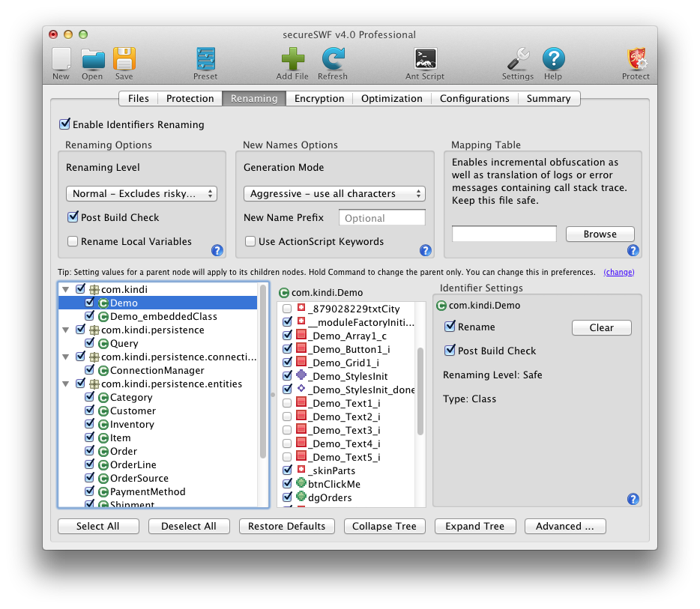Switch to the Encryption tab
The width and height of the screenshot is (700, 609).
coord(319,98)
